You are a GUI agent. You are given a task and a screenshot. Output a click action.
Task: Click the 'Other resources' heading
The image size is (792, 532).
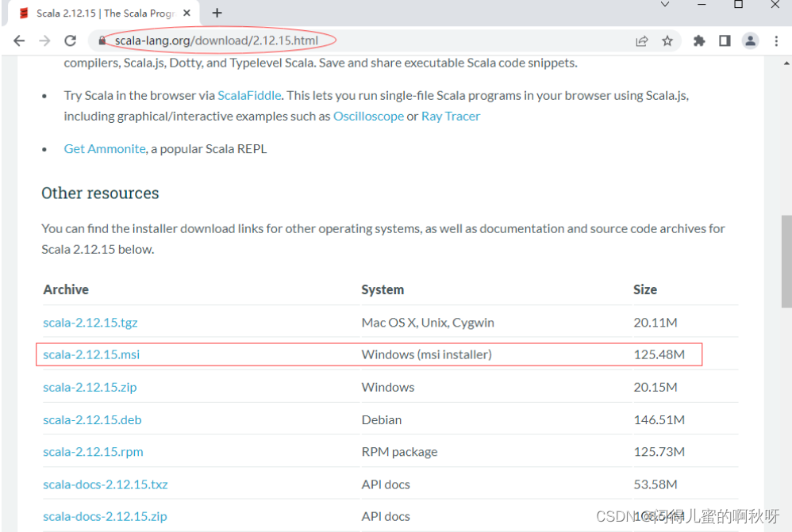[x=100, y=193]
